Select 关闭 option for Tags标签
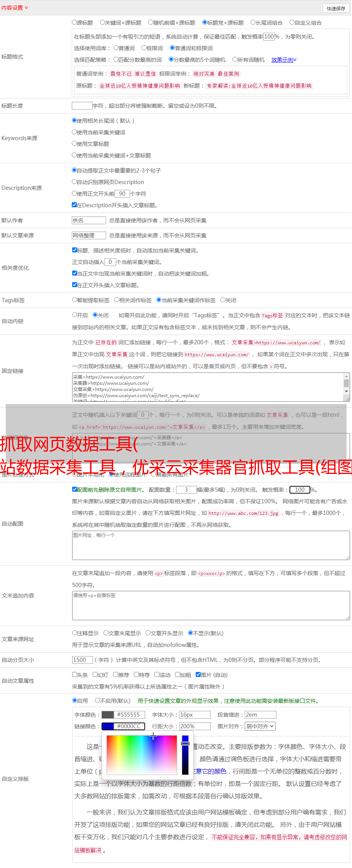 (223, 300)
